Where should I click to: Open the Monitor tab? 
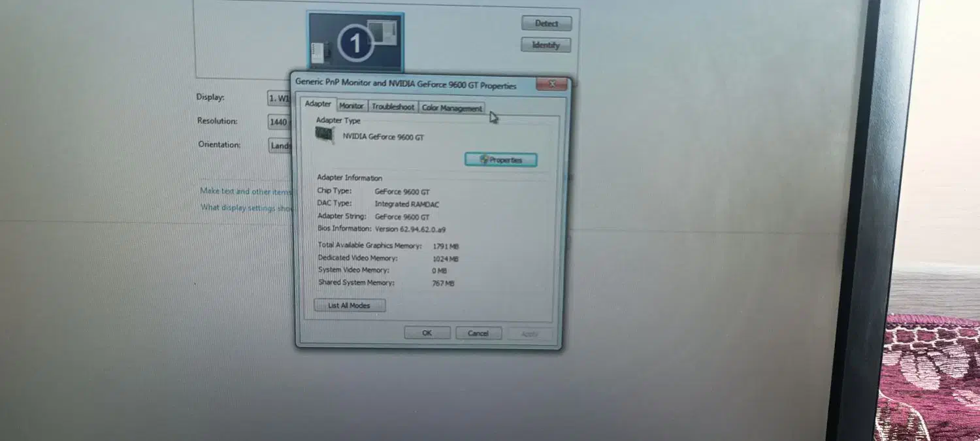(x=351, y=106)
